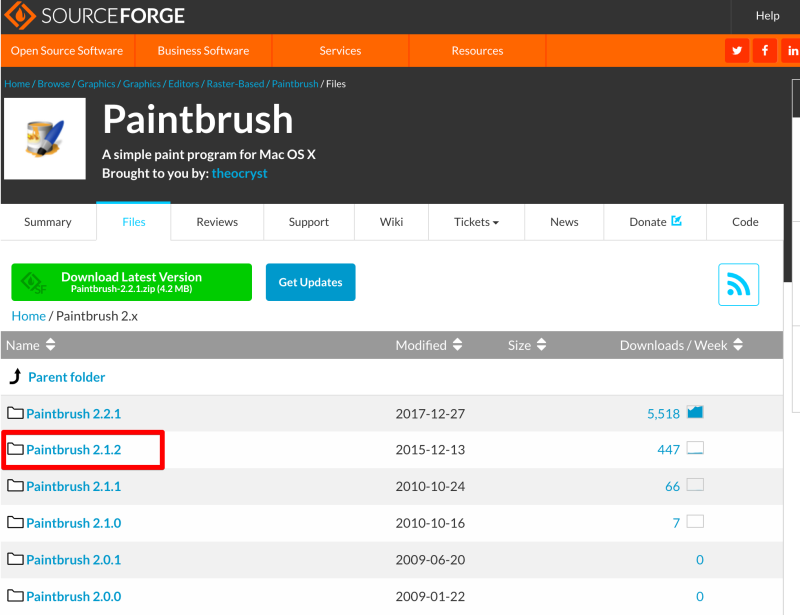The width and height of the screenshot is (800, 615).
Task: Click the Paintbrush 2.2.1 folder icon
Action: [15, 413]
